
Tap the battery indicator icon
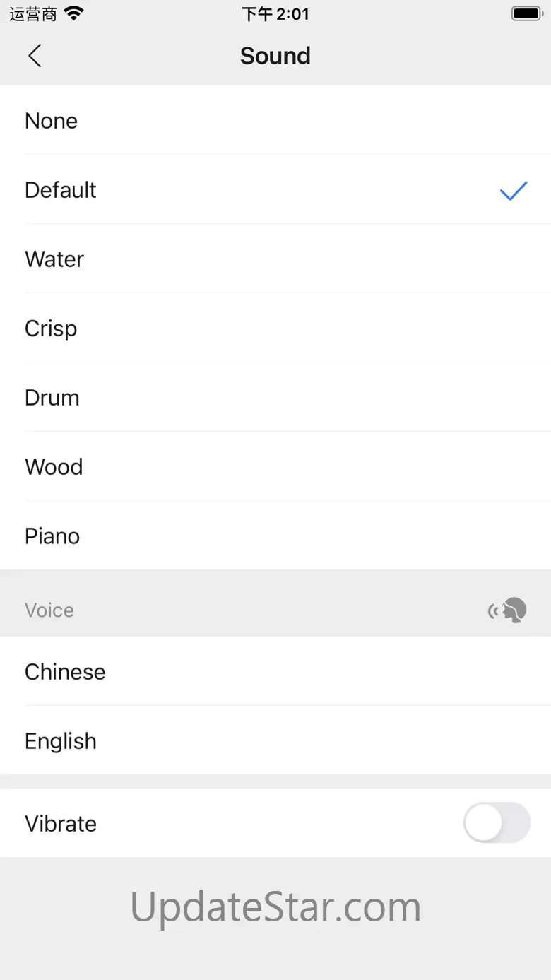tap(527, 13)
